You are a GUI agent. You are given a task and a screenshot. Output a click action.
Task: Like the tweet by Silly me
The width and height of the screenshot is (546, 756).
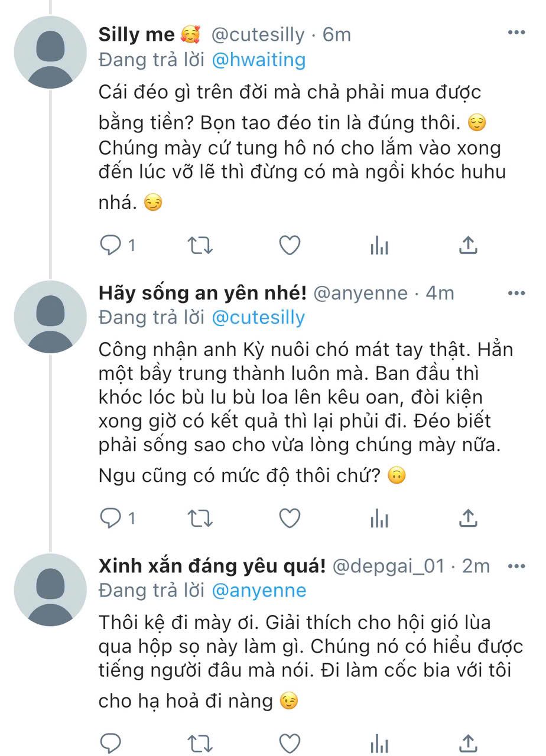click(x=290, y=246)
